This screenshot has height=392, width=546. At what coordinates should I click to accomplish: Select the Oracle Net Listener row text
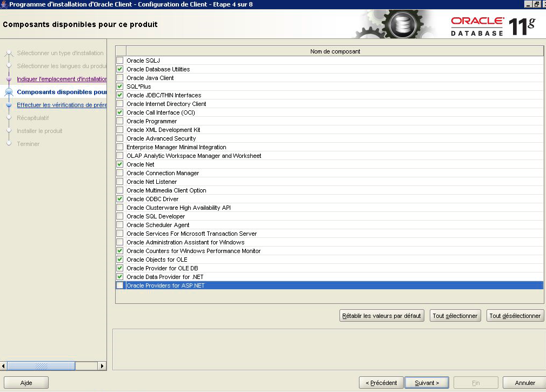(151, 182)
